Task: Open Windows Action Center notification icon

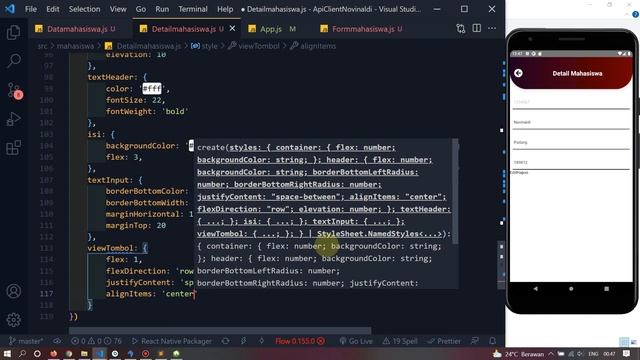Action: tap(627, 354)
